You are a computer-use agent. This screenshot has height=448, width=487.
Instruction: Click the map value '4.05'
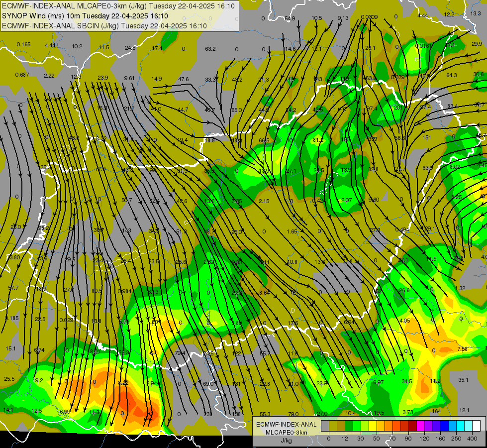tap(404, 321)
